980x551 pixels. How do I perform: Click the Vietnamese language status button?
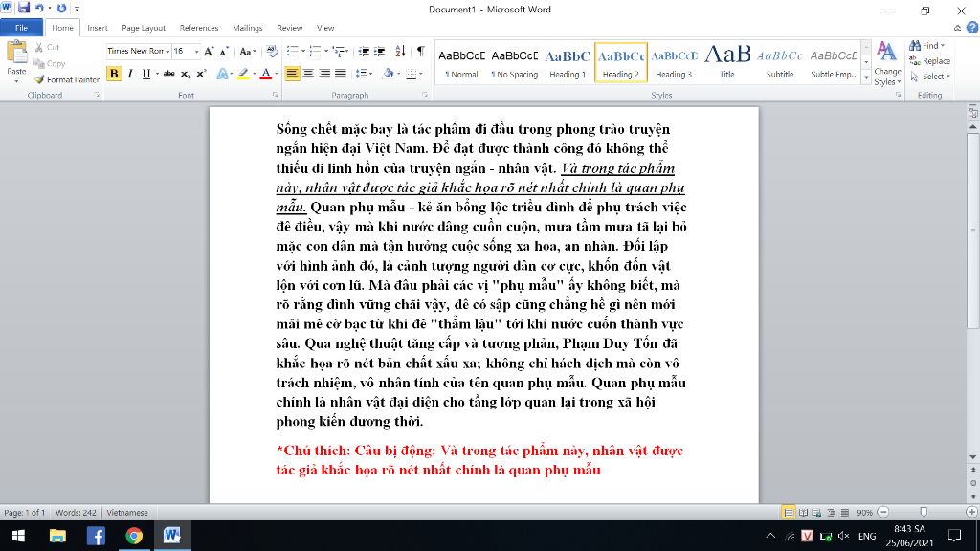(127, 513)
